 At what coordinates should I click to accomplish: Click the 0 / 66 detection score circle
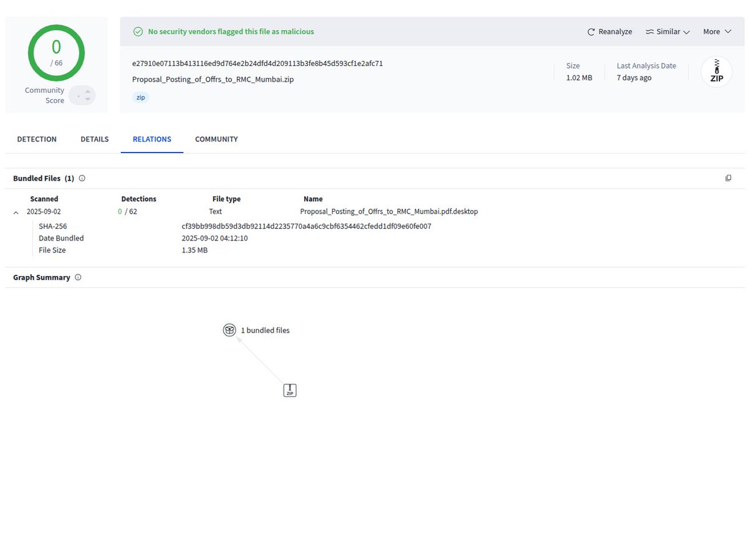coord(56,53)
